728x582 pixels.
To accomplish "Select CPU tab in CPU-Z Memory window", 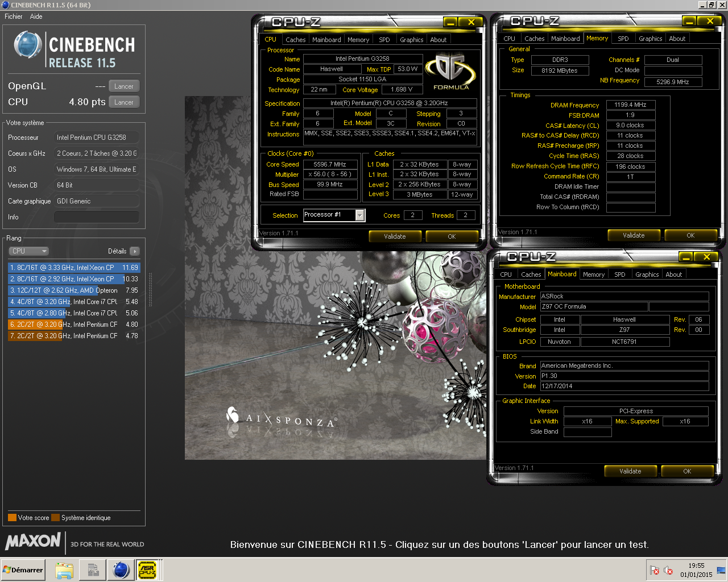I will [509, 39].
